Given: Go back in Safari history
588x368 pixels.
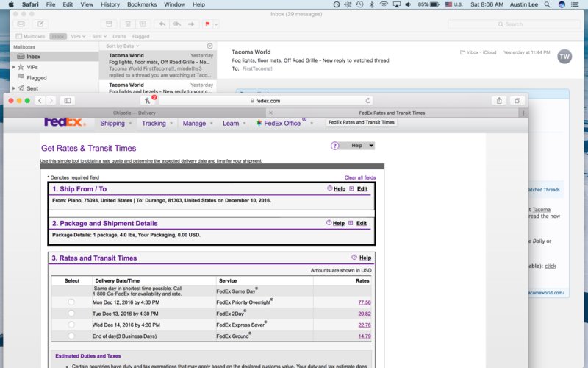Looking at the screenshot, I should (x=40, y=101).
